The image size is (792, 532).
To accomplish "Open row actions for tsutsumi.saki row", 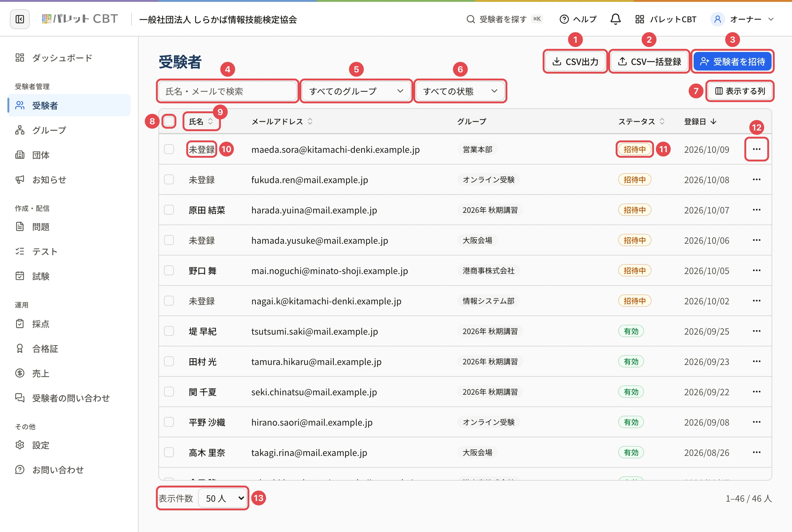I will click(756, 331).
